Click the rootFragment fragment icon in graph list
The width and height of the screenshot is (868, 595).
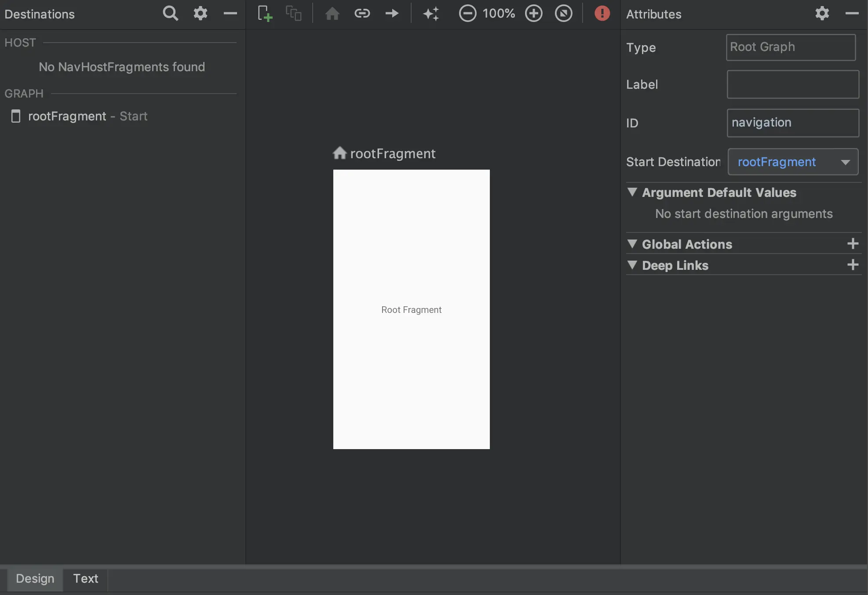pos(16,116)
